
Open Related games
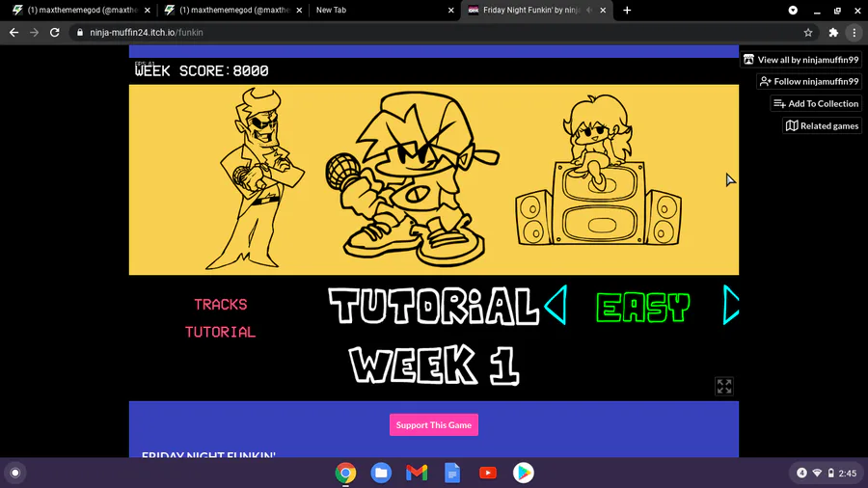pyautogui.click(x=822, y=125)
